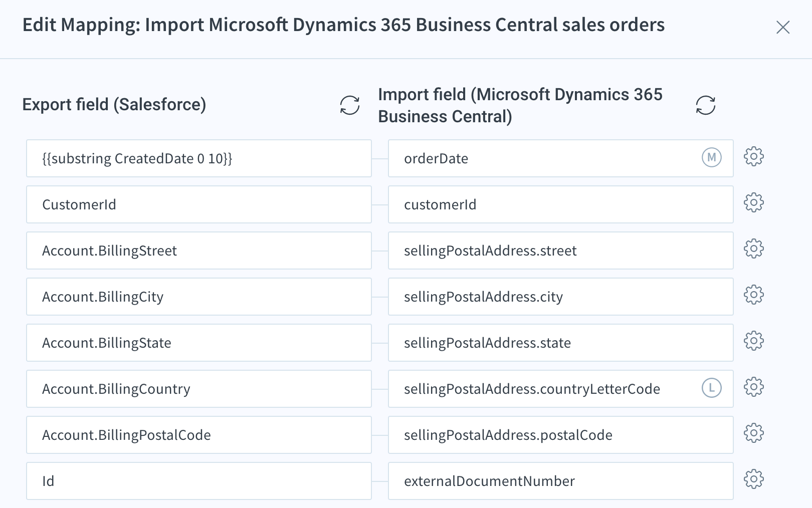The height and width of the screenshot is (508, 812).
Task: Refresh the Business Central import fields
Action: 705,105
